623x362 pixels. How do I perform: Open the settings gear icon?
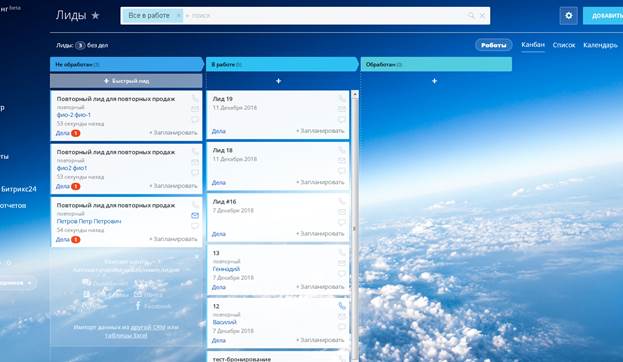(x=569, y=15)
